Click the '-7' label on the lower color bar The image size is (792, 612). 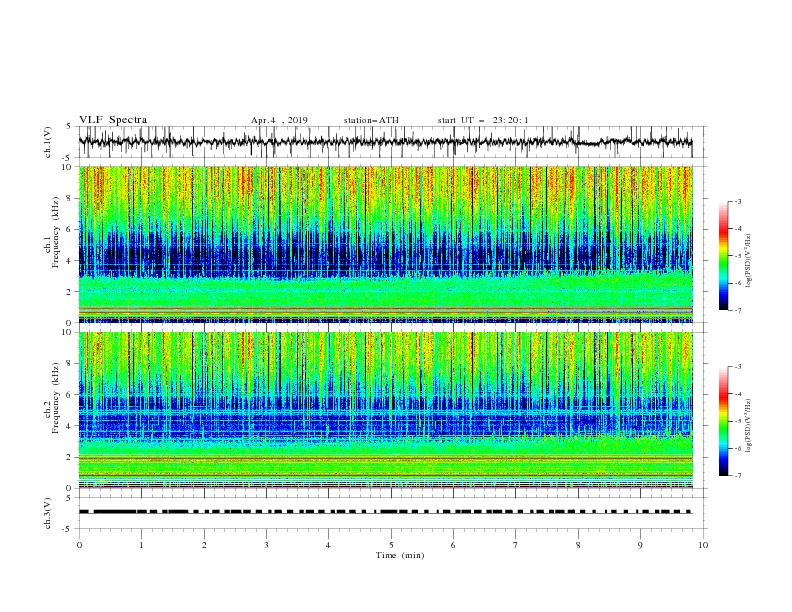tap(737, 476)
